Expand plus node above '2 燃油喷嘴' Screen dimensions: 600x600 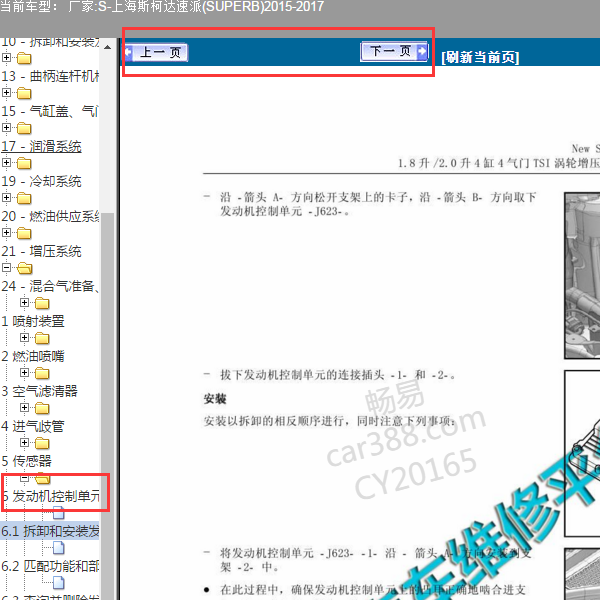coord(24,338)
